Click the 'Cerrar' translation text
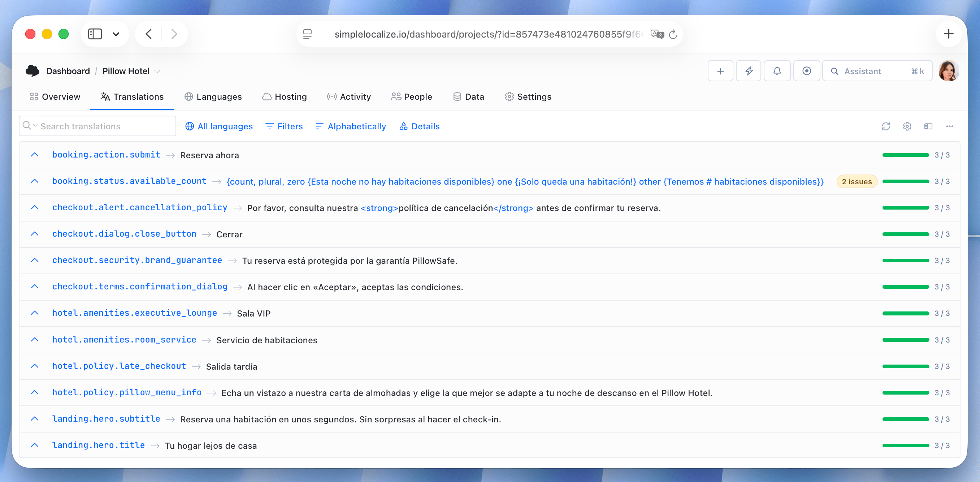Screen dimensions: 980x482 (x=229, y=234)
